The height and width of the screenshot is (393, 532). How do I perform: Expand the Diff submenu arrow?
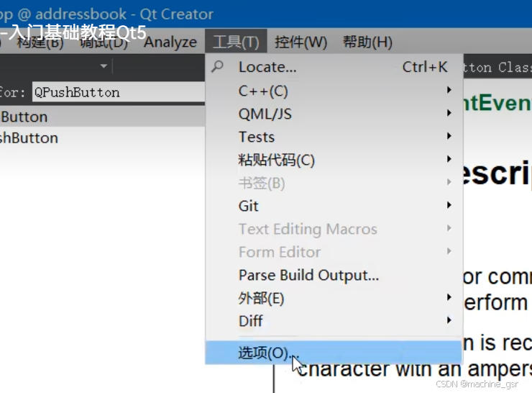pos(449,320)
